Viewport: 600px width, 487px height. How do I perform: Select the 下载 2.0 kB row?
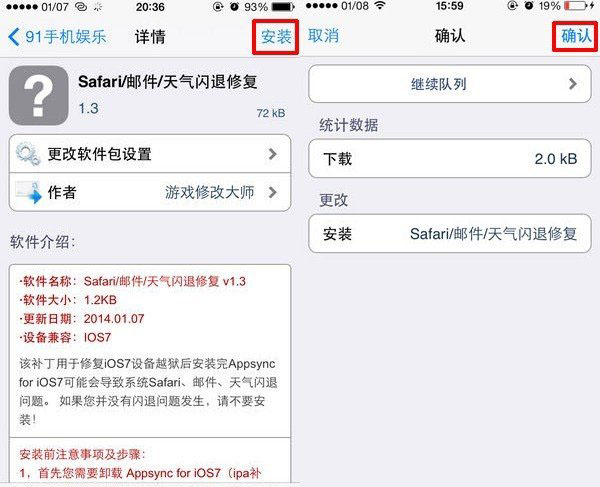[x=450, y=158]
